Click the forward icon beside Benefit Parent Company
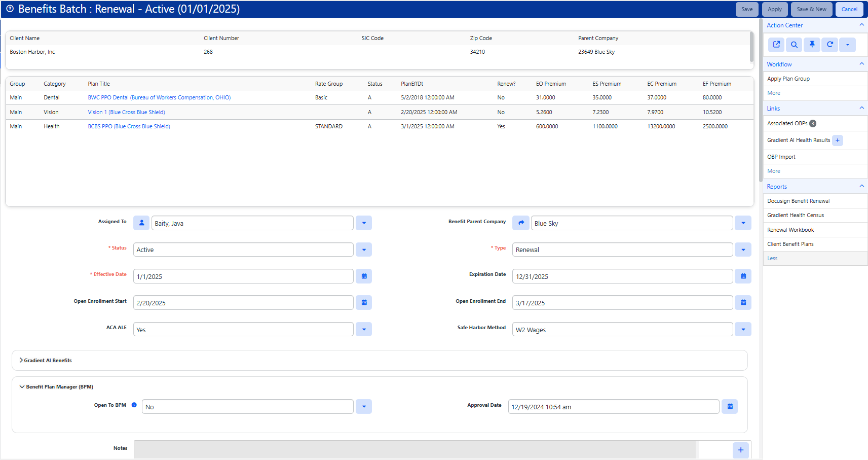This screenshot has height=460, width=868. [x=521, y=223]
